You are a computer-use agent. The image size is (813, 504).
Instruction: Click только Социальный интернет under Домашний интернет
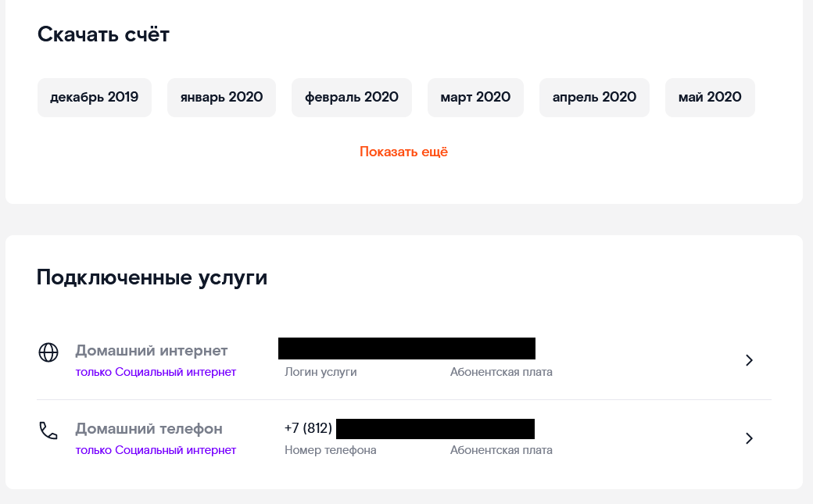156,372
